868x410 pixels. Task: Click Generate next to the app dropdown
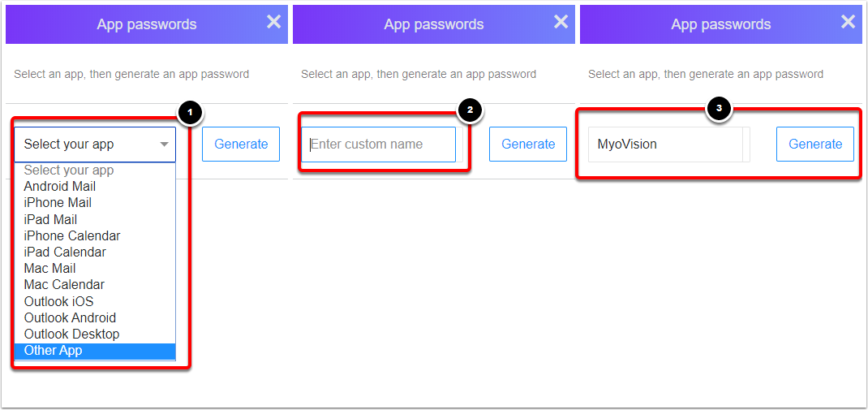coord(241,145)
